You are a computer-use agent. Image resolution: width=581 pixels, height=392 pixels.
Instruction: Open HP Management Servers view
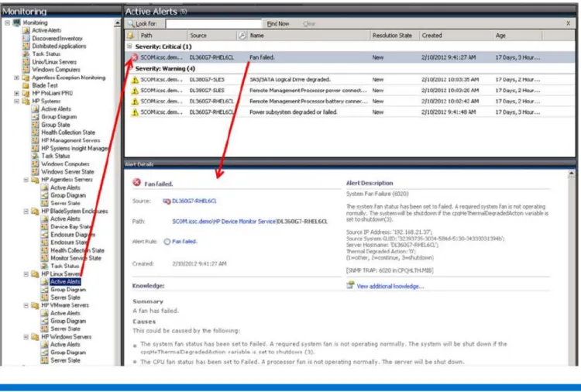point(70,140)
